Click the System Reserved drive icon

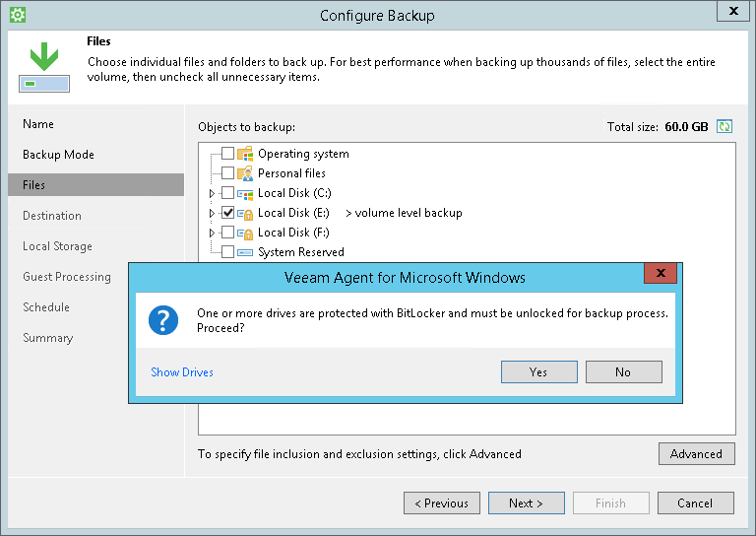(245, 252)
